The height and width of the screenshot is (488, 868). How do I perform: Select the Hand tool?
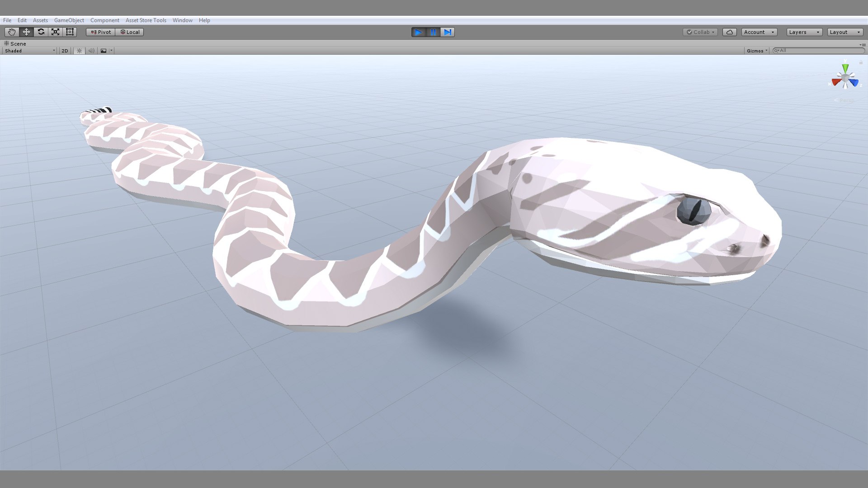12,32
